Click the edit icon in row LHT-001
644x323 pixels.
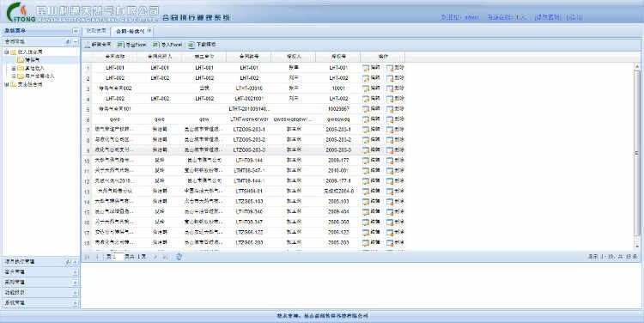click(366, 68)
